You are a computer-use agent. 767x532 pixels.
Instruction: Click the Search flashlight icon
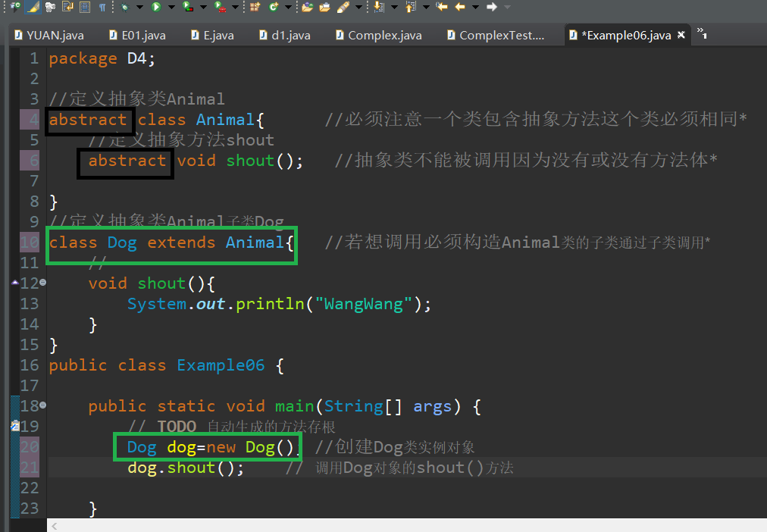(x=343, y=7)
